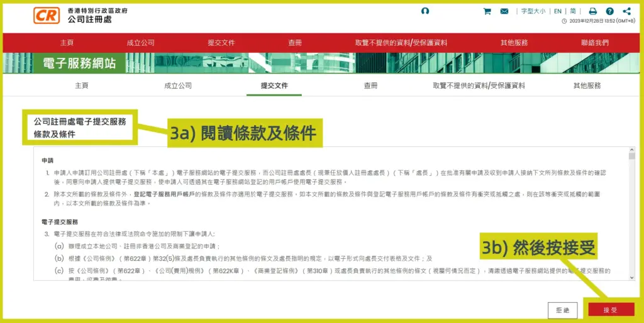Click the clock icon beside the date
Image resolution: width=644 pixels, height=323 pixels.
pos(564,21)
